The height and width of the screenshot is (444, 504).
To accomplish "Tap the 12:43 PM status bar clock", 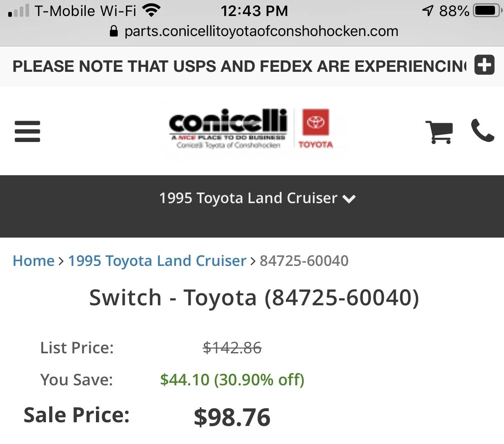I will (254, 11).
